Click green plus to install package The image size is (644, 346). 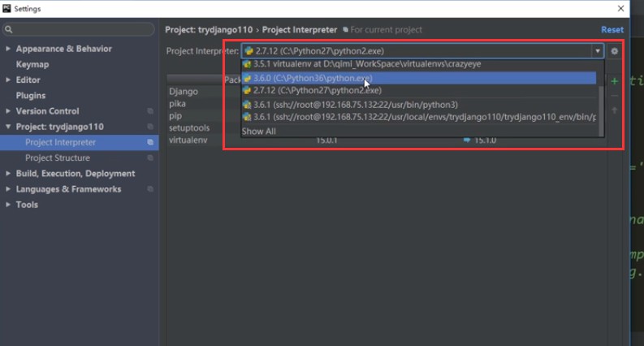click(x=615, y=81)
